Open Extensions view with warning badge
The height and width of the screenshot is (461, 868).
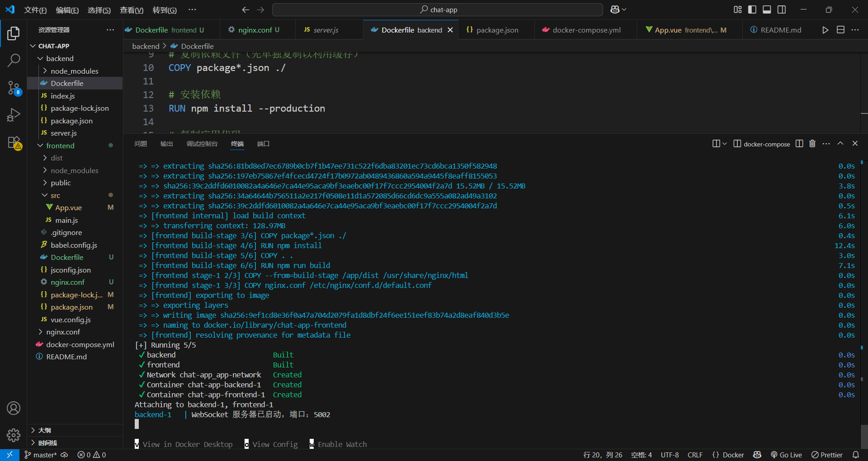coord(14,143)
